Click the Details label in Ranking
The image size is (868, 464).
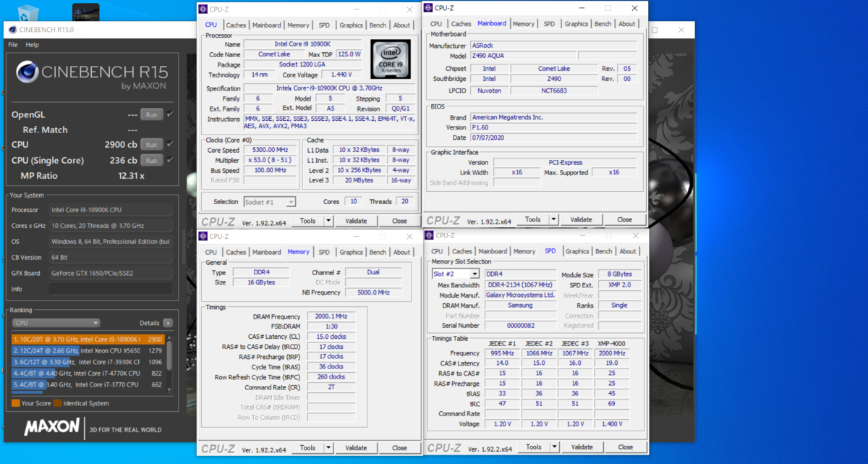(x=149, y=323)
